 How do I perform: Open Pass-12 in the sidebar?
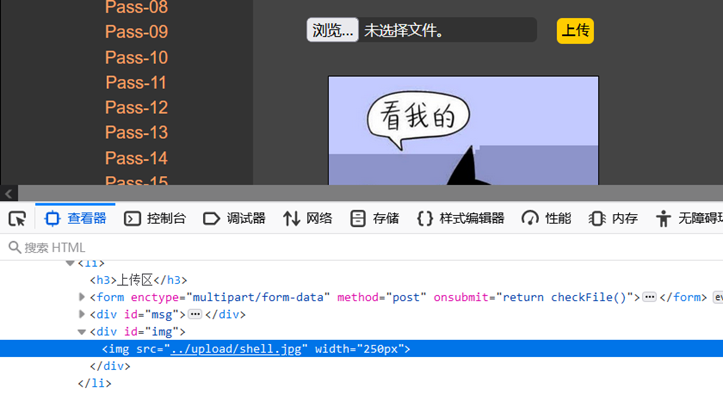click(136, 107)
